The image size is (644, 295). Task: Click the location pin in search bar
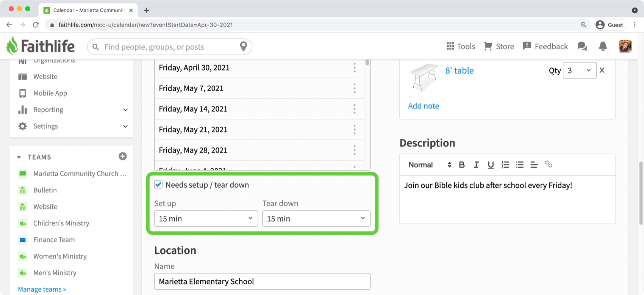pyautogui.click(x=244, y=46)
